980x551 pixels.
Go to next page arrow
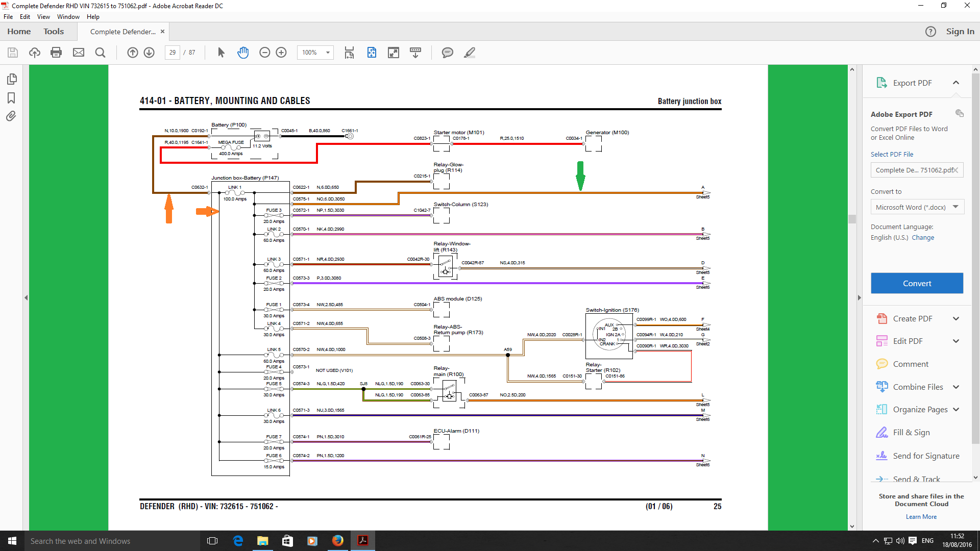pyautogui.click(x=149, y=53)
